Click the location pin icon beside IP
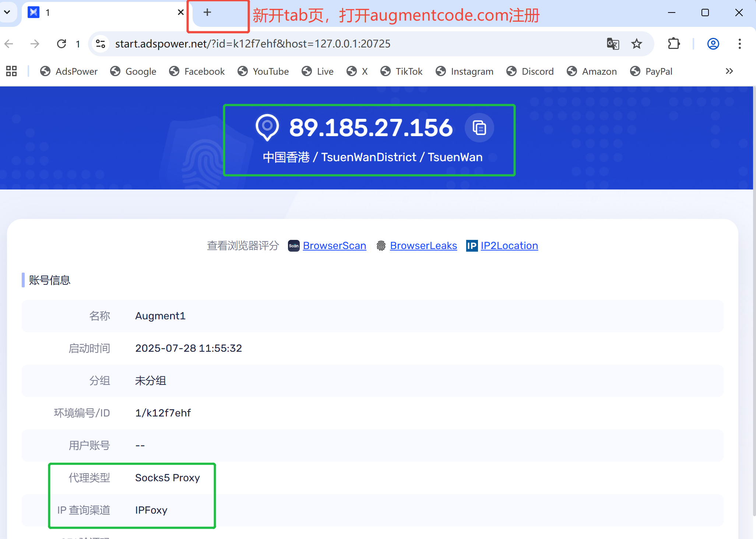 tap(267, 127)
